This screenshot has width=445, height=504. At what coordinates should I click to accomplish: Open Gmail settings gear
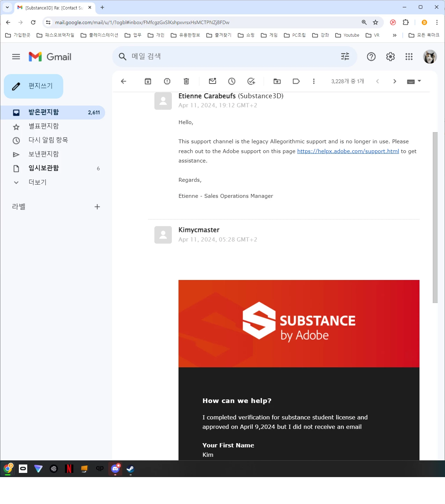390,57
